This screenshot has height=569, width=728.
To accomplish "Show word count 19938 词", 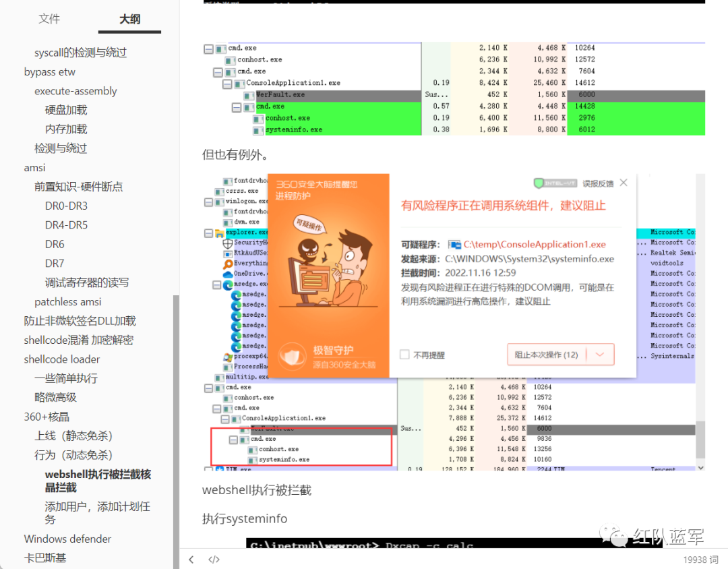I will [700, 560].
